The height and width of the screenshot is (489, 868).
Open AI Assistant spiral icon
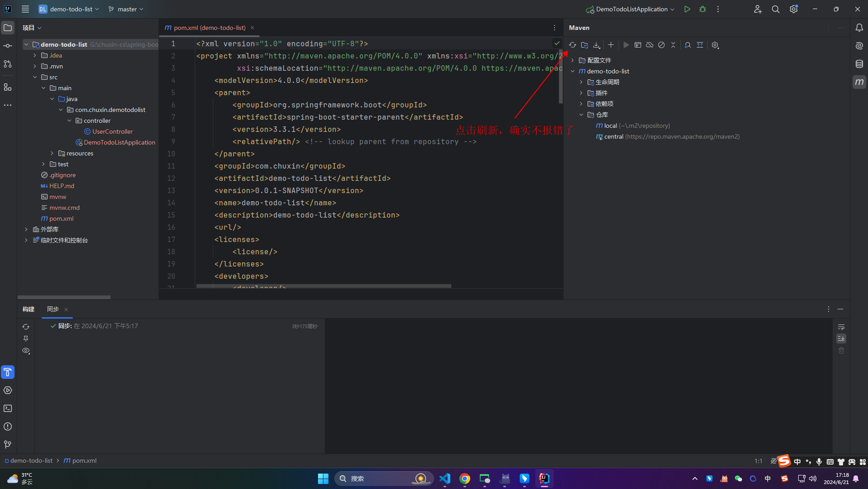(859, 46)
